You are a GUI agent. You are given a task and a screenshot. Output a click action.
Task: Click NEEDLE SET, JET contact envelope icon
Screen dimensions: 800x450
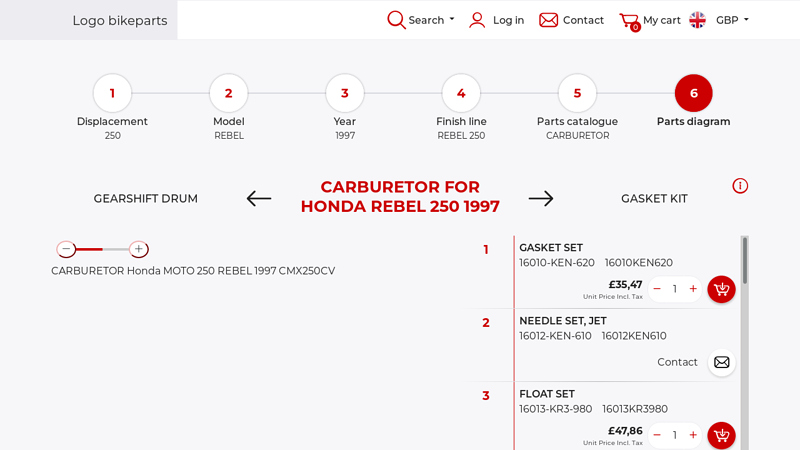(721, 362)
